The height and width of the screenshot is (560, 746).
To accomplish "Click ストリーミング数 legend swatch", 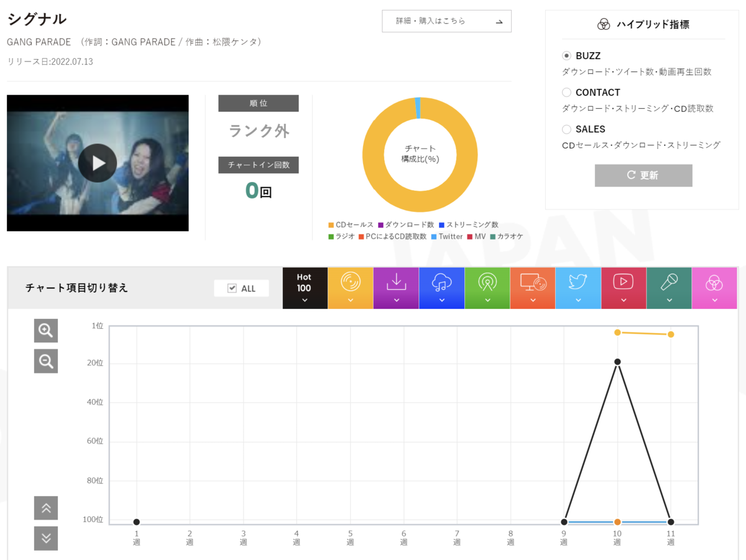I will pos(441,225).
